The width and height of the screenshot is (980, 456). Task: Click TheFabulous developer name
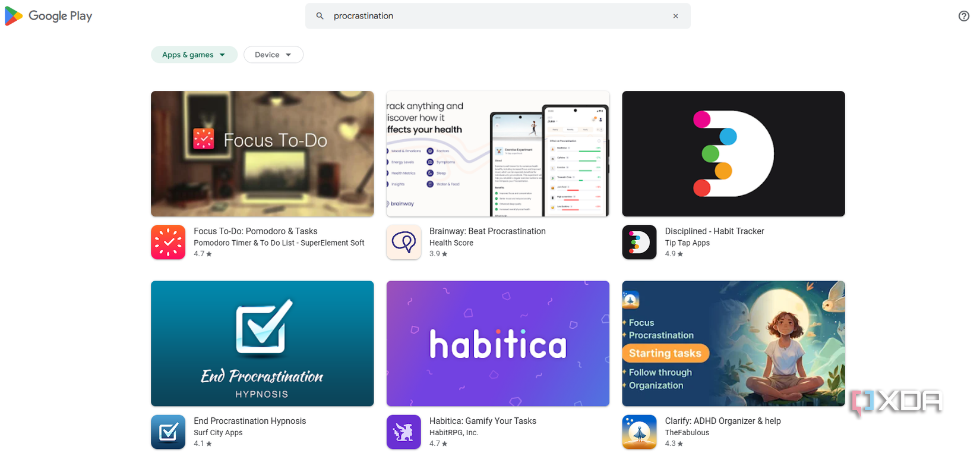coord(687,433)
